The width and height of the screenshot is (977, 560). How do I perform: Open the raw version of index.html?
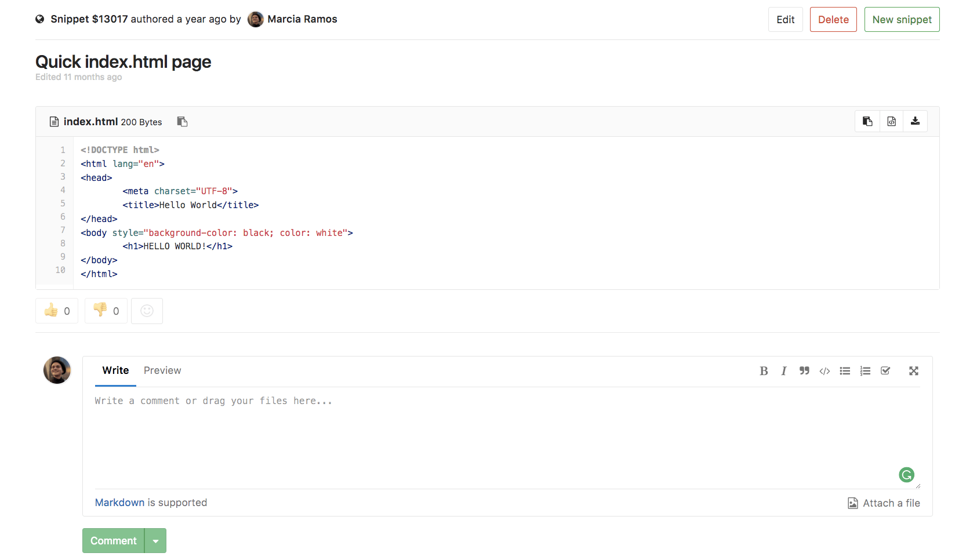click(x=891, y=121)
